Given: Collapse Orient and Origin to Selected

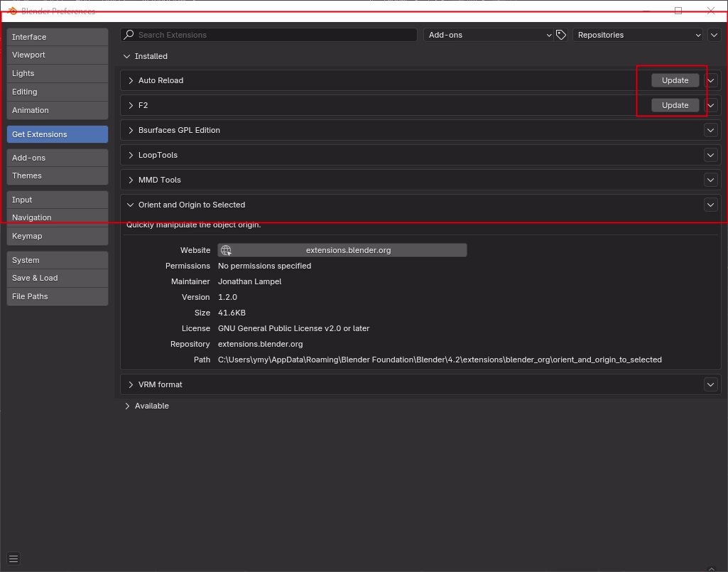Looking at the screenshot, I should point(131,205).
